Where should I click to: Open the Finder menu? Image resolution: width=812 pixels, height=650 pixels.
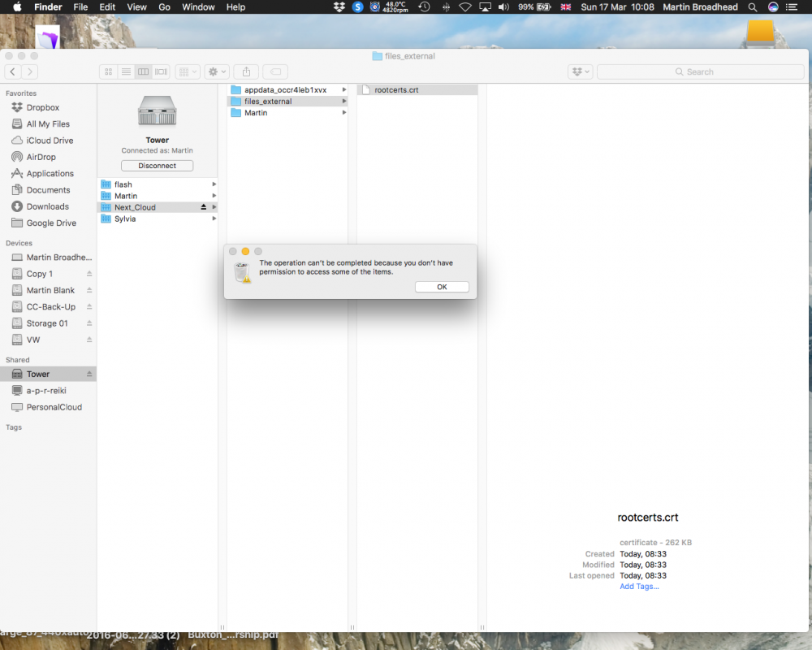click(x=48, y=6)
